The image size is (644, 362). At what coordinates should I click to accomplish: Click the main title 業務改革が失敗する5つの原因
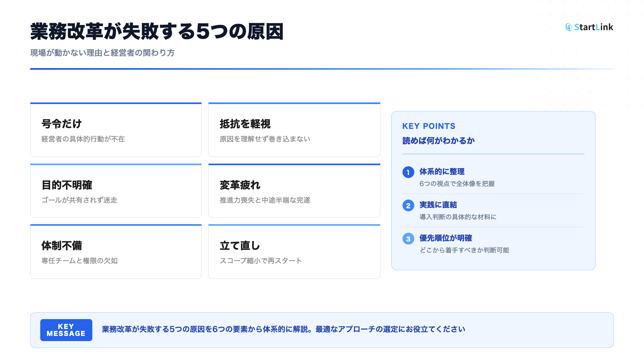[157, 32]
